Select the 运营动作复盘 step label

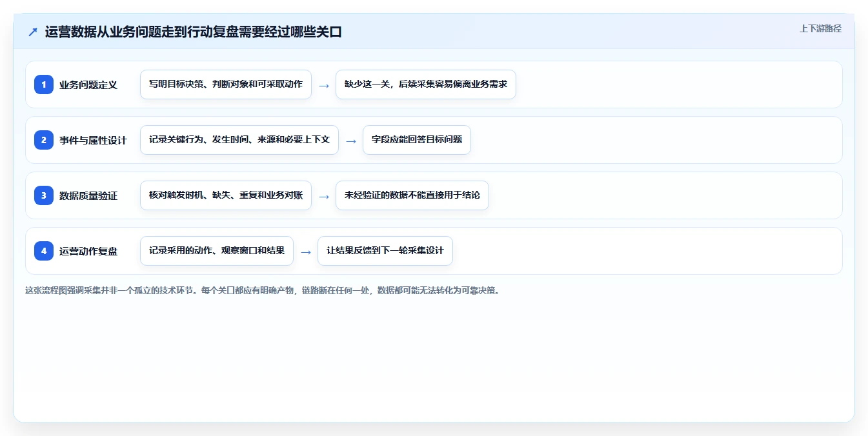[88, 251]
